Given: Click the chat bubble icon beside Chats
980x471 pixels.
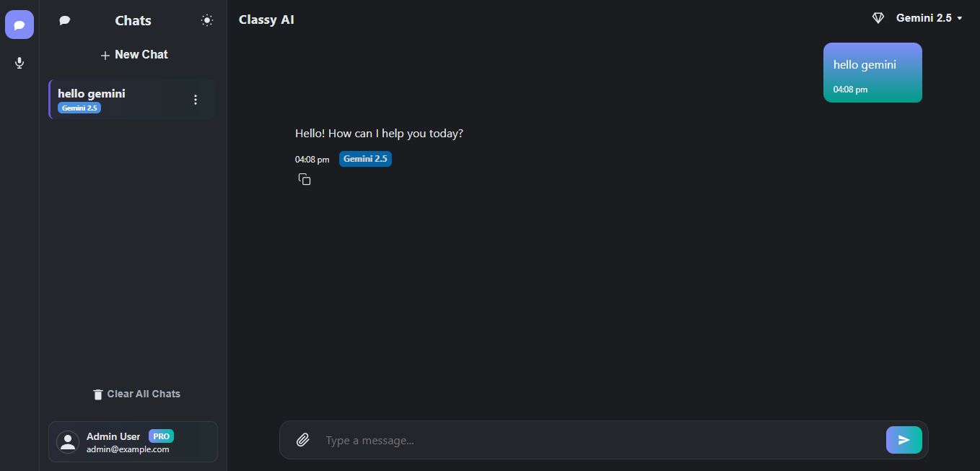Looking at the screenshot, I should pyautogui.click(x=65, y=20).
